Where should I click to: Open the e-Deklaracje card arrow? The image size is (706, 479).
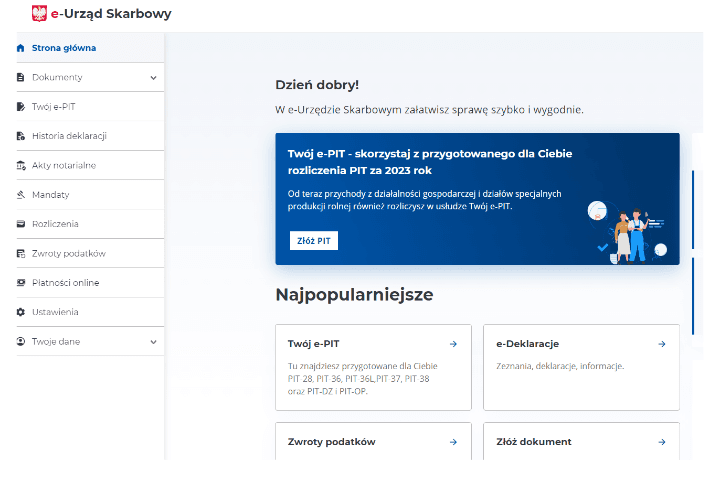click(661, 344)
